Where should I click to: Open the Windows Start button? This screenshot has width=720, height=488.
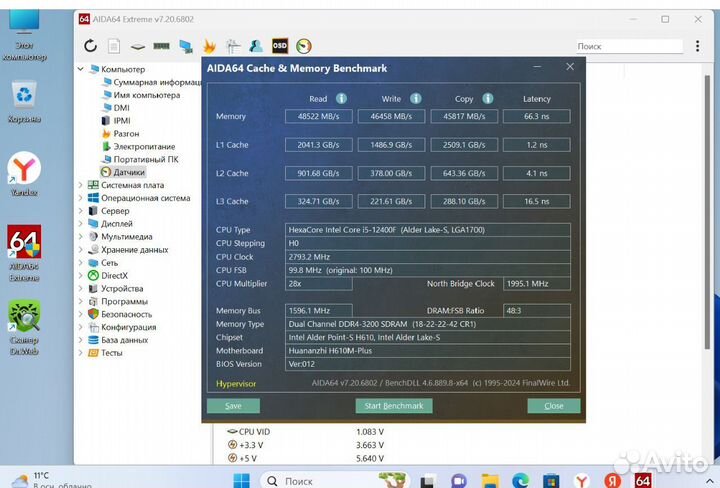pyautogui.click(x=242, y=480)
